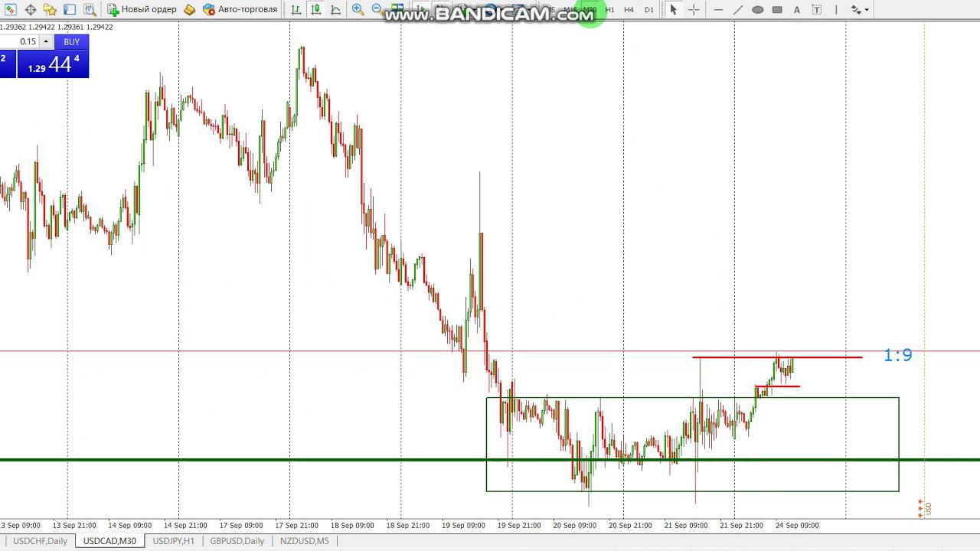Click the Новый ордер button
The width and height of the screenshot is (980, 551).
pyautogui.click(x=142, y=10)
